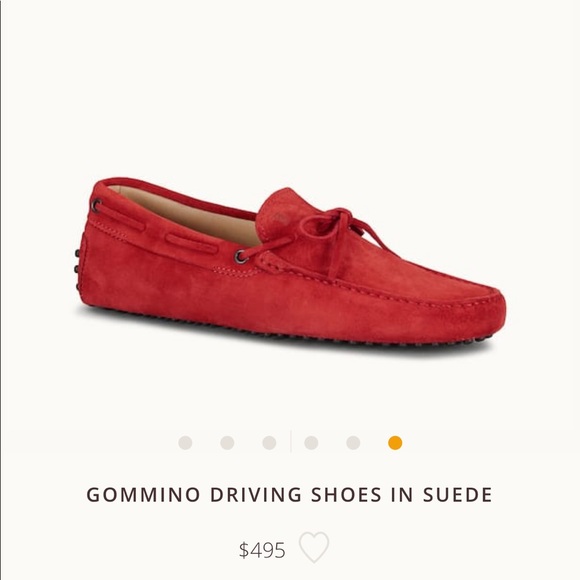Image resolution: width=580 pixels, height=580 pixels.
Task: Switch to the fifth image dot
Action: pyautogui.click(x=353, y=442)
